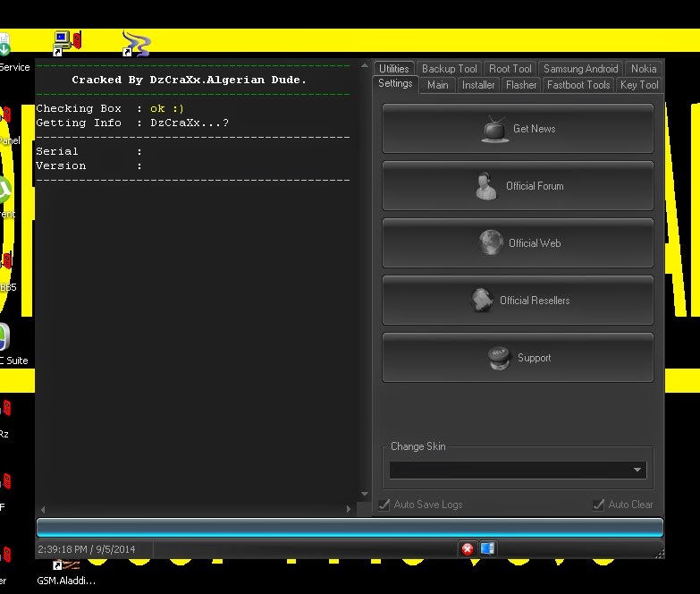The height and width of the screenshot is (594, 700).
Task: Click the log scroll right arrow
Action: (349, 509)
